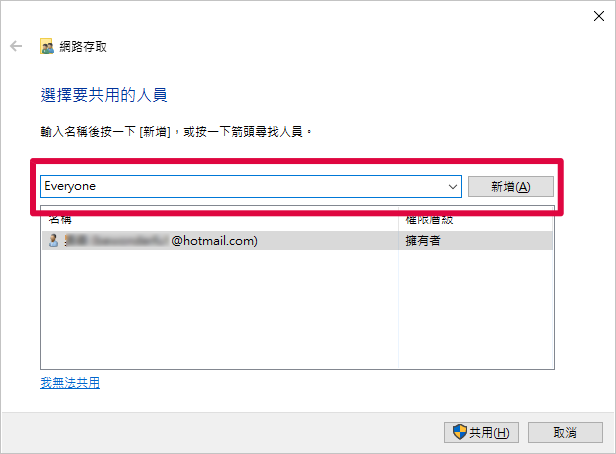Expand the Everyone name dropdown arrow
616x454 pixels.
pos(453,187)
